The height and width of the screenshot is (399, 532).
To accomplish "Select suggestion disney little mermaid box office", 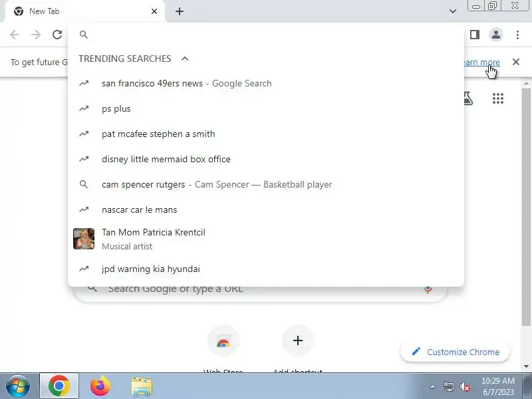I will point(265,159).
